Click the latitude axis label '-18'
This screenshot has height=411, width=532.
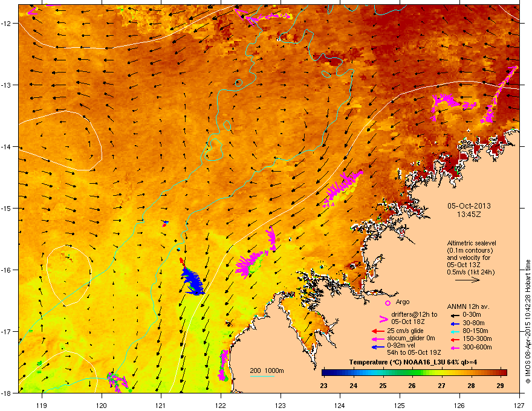(6, 393)
